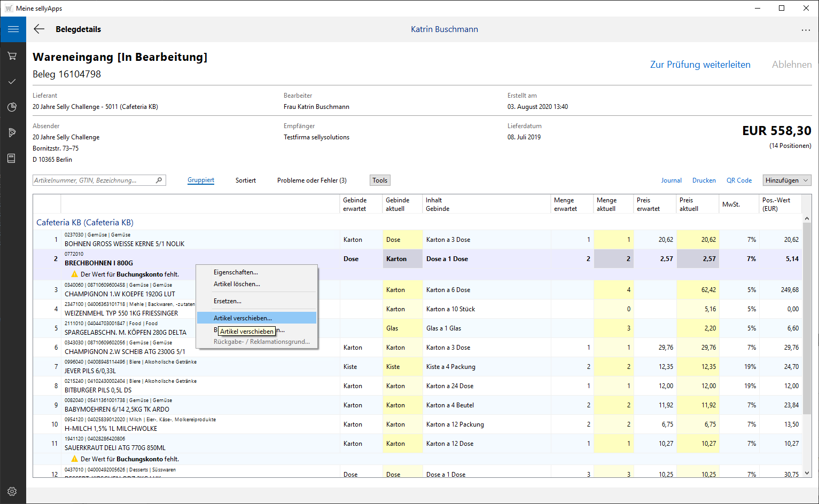Expand the Hinzufügen dropdown
The height and width of the screenshot is (504, 819).
pos(787,180)
